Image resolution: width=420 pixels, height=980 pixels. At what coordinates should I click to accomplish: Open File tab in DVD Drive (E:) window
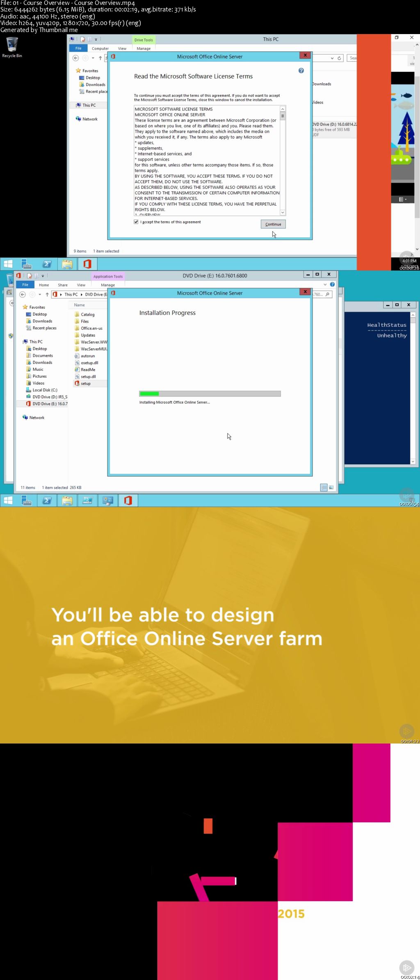[25, 285]
